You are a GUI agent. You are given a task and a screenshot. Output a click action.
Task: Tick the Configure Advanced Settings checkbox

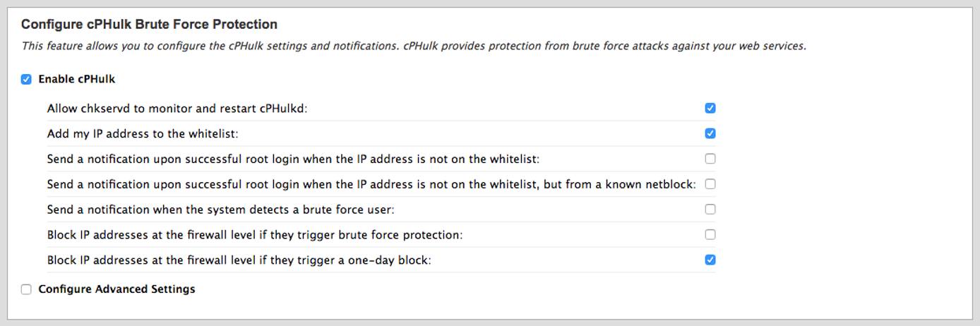pos(26,289)
